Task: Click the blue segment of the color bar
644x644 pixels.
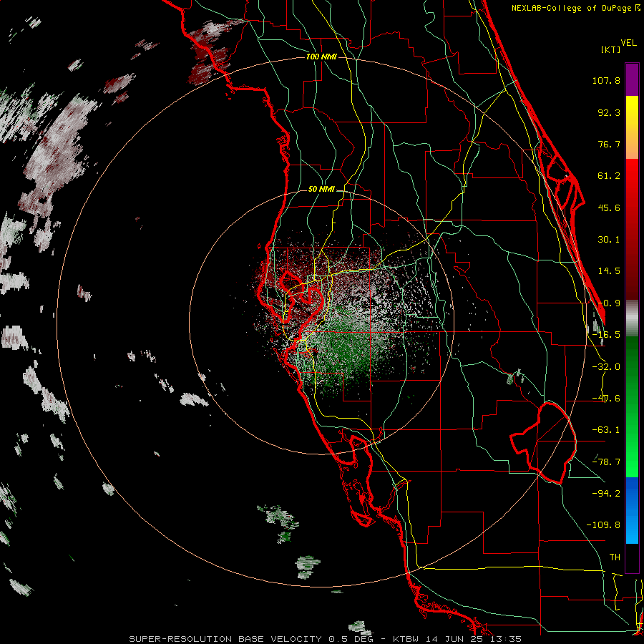Action: 632,510
